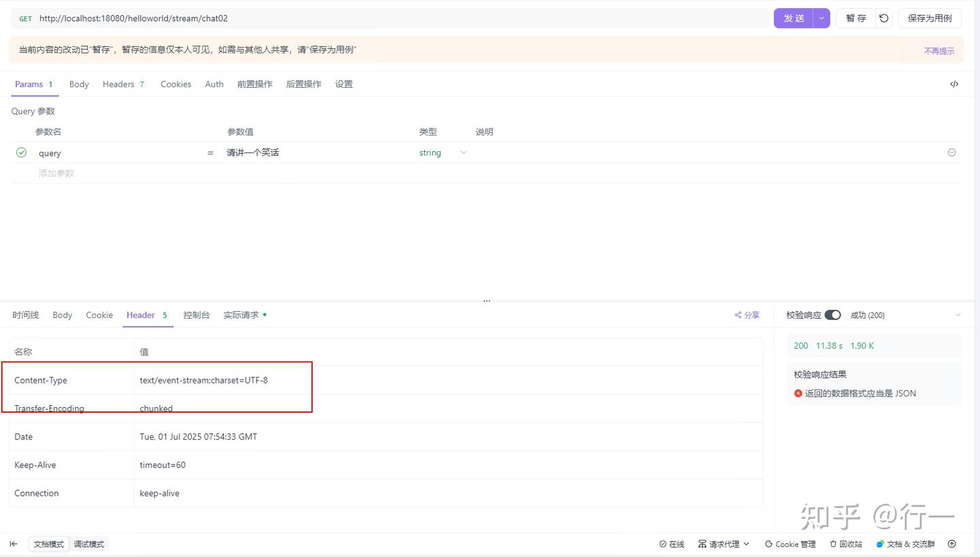The image size is (980, 557).
Task: Click the code view icon beside the tabs
Action: tap(955, 84)
